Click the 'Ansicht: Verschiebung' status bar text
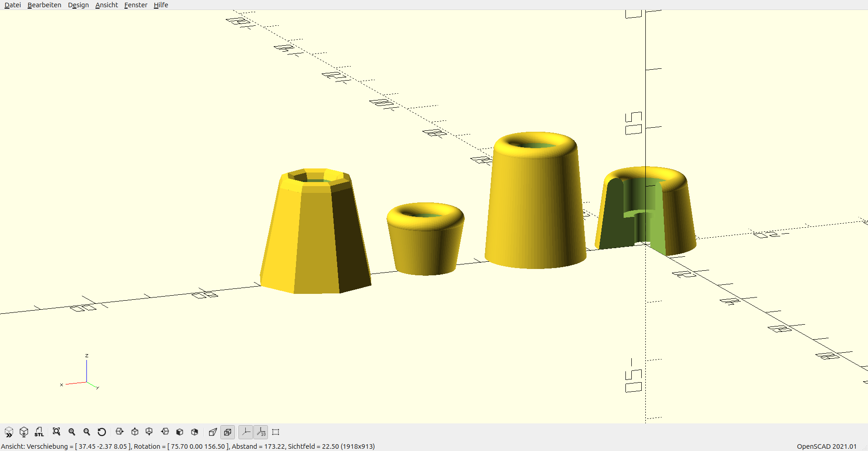This screenshot has height=451, width=868. [188, 446]
